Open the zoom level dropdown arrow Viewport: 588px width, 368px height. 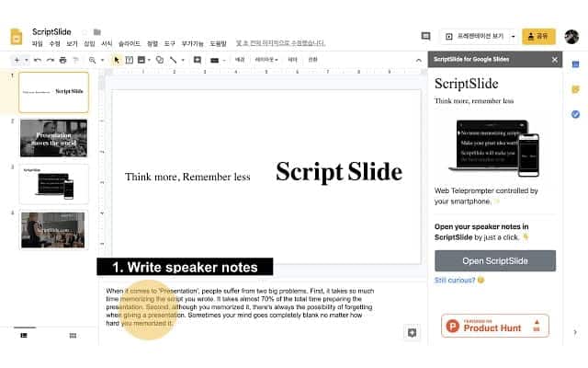tap(102, 60)
